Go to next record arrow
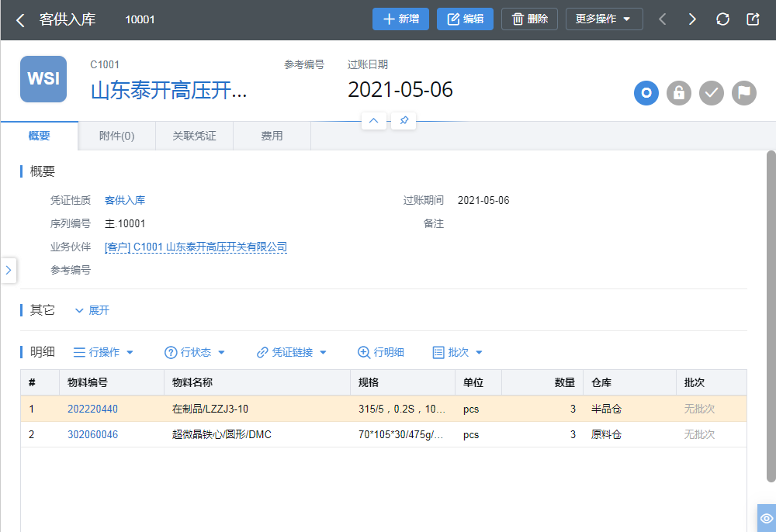Image resolution: width=776 pixels, height=532 pixels. [x=692, y=19]
